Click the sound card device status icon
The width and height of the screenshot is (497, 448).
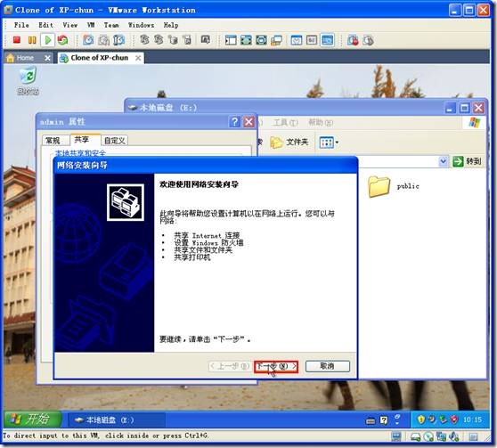pos(453,437)
